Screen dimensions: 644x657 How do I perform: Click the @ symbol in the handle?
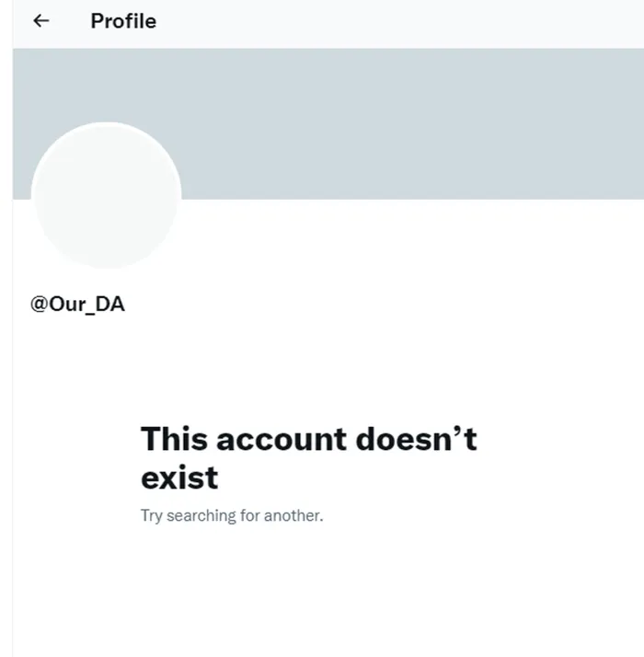click(40, 305)
